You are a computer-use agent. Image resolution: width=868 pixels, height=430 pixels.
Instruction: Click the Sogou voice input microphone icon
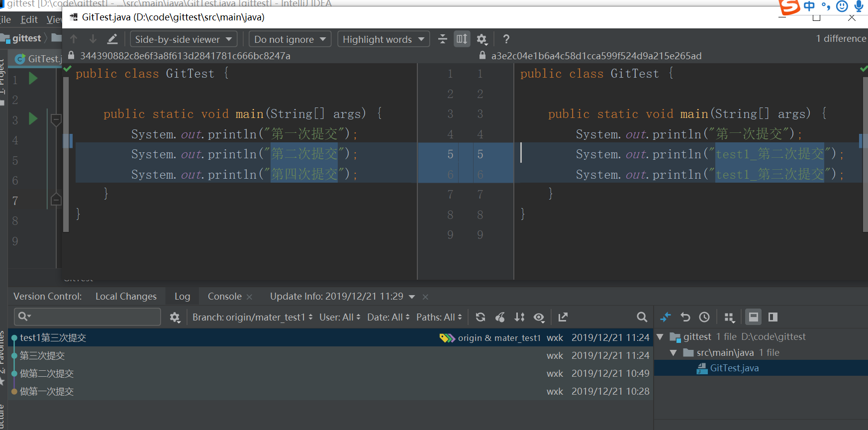[x=859, y=6]
